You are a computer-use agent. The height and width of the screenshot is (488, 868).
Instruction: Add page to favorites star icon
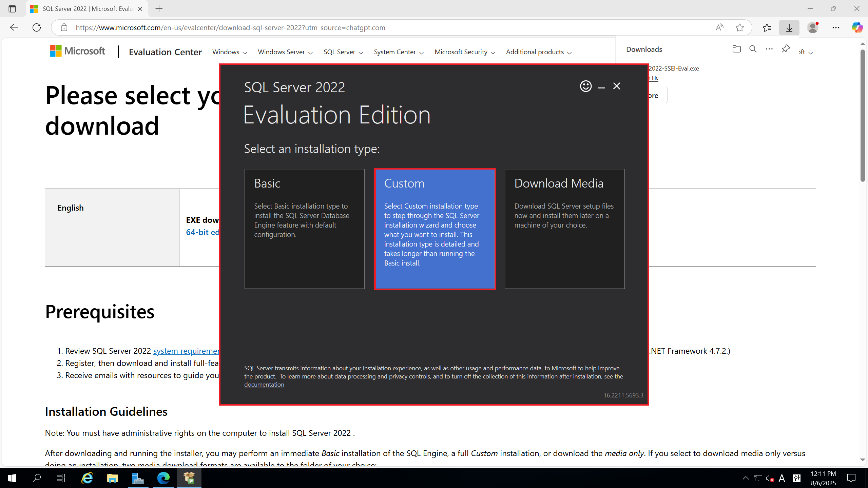point(739,27)
